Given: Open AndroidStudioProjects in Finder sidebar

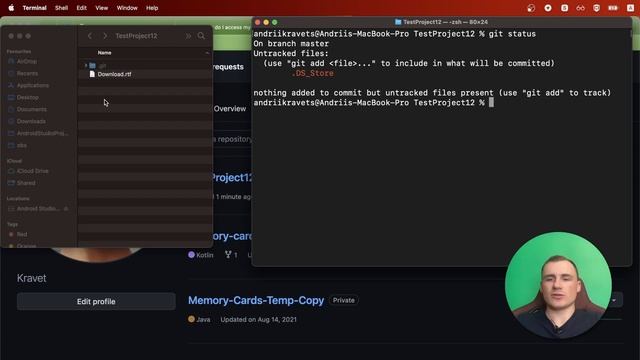Looking at the screenshot, I should [42, 133].
